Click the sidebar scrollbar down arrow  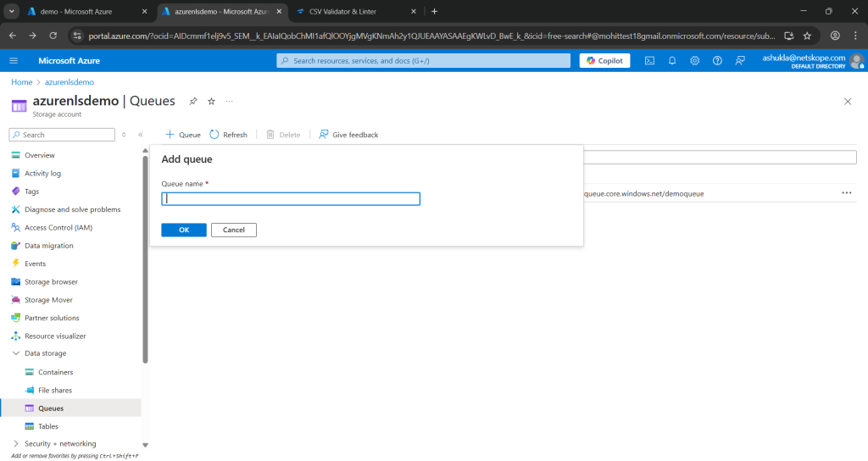coord(146,445)
